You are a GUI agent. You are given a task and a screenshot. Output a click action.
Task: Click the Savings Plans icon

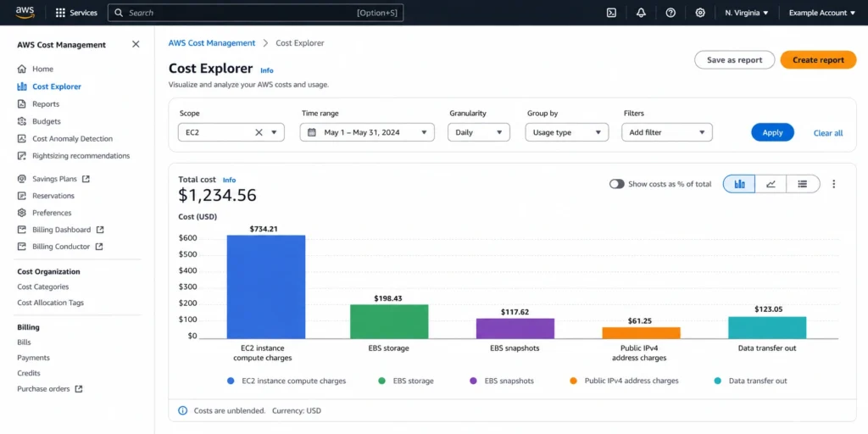point(22,179)
